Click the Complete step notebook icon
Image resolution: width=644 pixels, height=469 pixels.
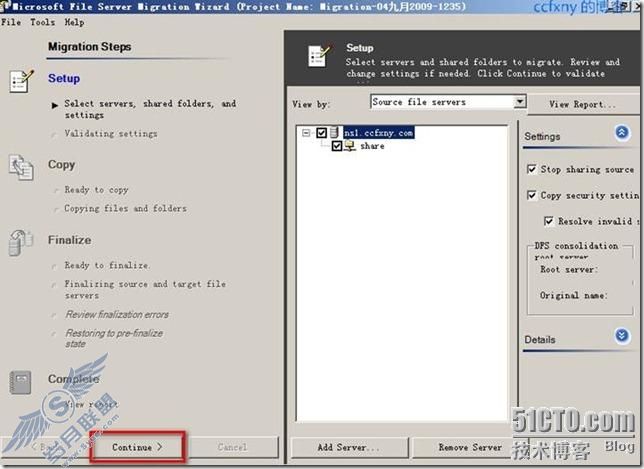(20, 382)
